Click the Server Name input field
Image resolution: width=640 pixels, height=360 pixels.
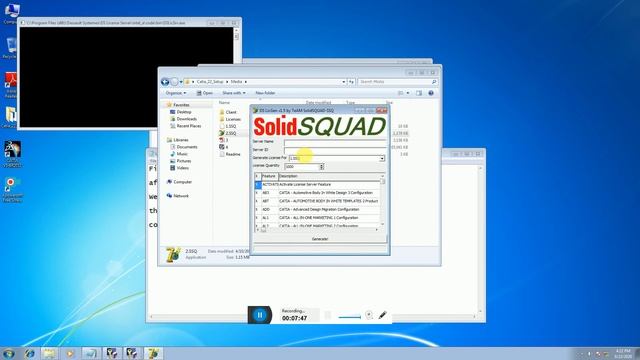tap(335, 142)
